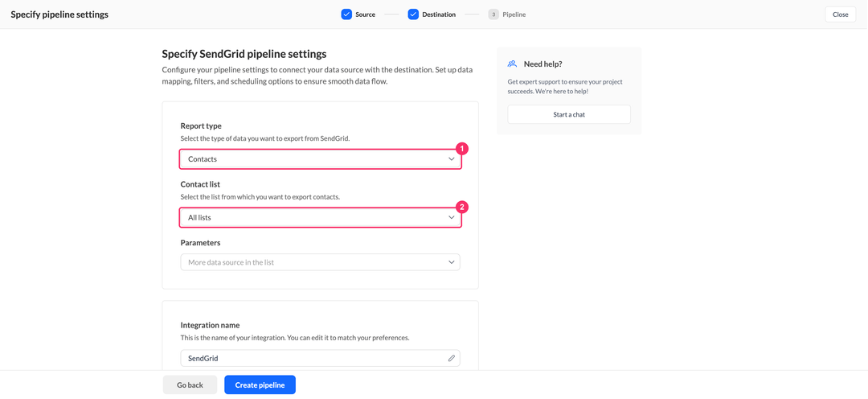868x399 pixels.
Task: Click the Need help people icon
Action: point(512,64)
